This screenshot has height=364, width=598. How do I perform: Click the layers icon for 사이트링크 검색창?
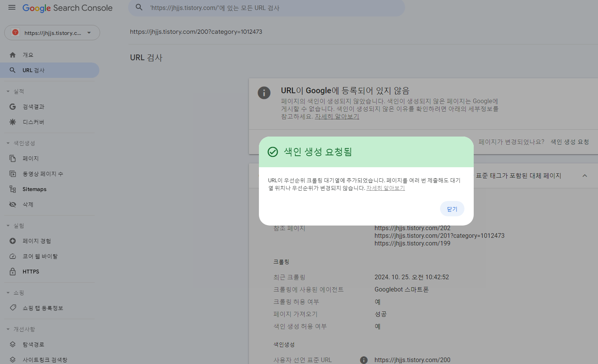(13, 360)
